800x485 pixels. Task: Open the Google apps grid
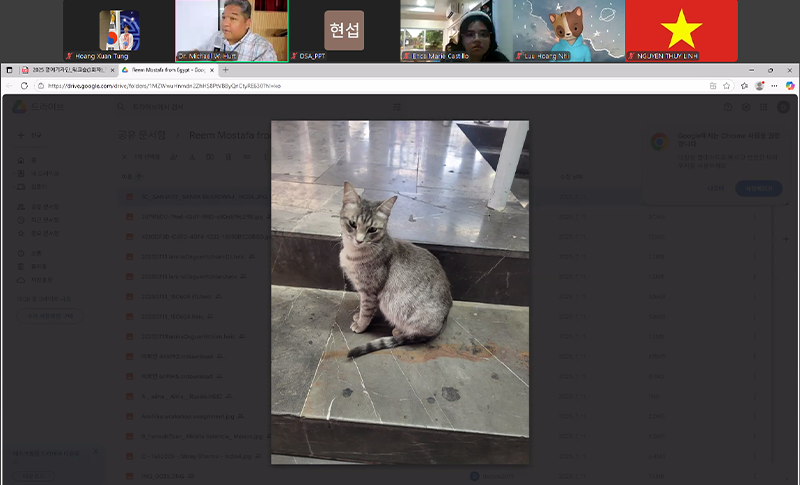[x=763, y=107]
